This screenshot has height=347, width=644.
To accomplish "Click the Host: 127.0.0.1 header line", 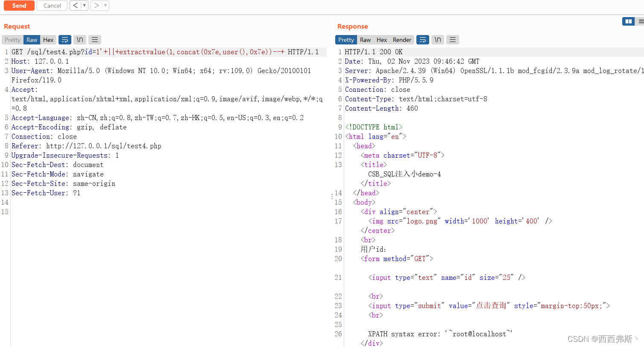I will tap(40, 62).
